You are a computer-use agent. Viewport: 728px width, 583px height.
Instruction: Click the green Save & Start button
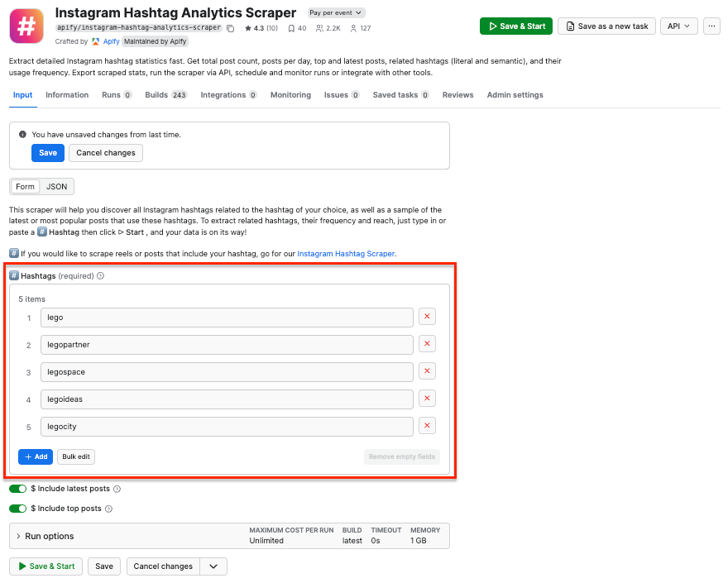[515, 26]
